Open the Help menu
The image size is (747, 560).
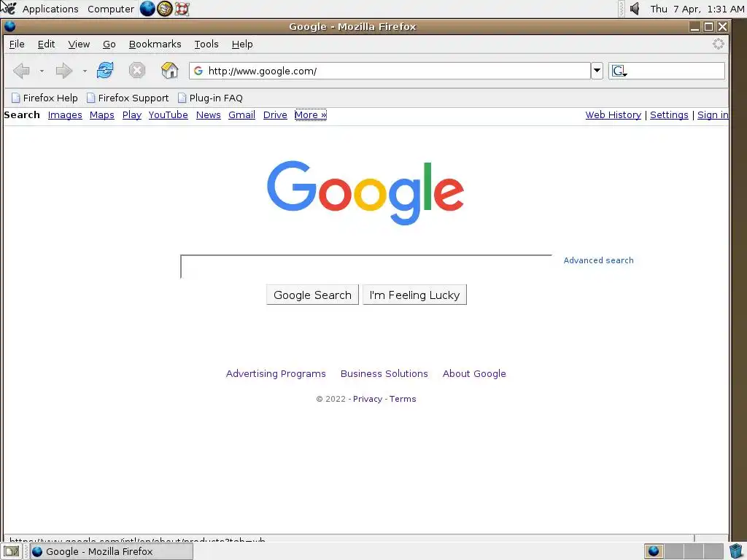(x=242, y=44)
